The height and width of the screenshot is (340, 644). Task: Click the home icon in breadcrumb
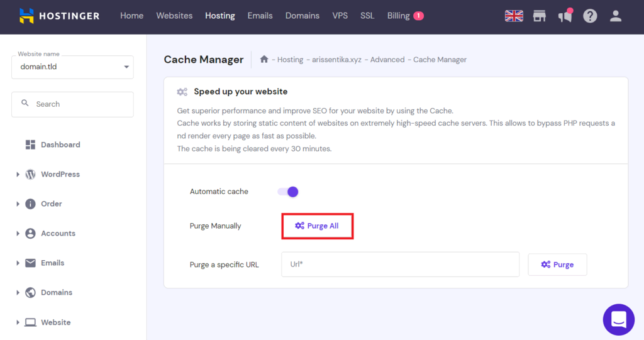pos(264,59)
